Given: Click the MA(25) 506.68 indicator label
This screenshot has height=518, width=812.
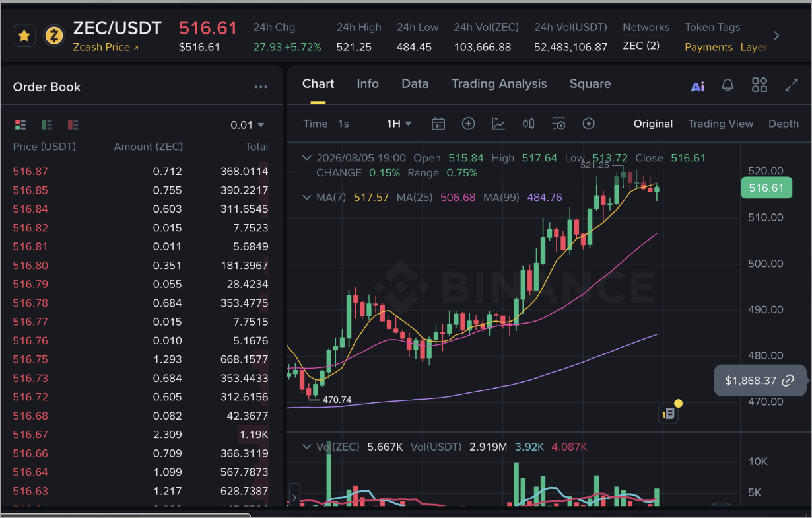Looking at the screenshot, I should tap(436, 197).
